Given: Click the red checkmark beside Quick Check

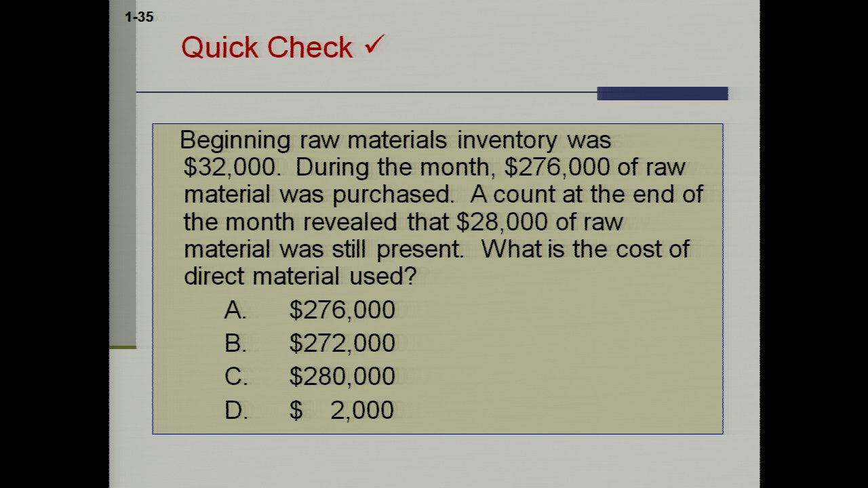Looking at the screenshot, I should [374, 45].
